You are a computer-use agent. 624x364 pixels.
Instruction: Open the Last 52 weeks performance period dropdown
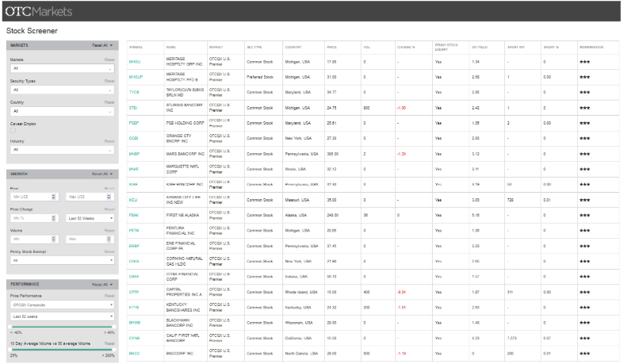pyautogui.click(x=62, y=316)
